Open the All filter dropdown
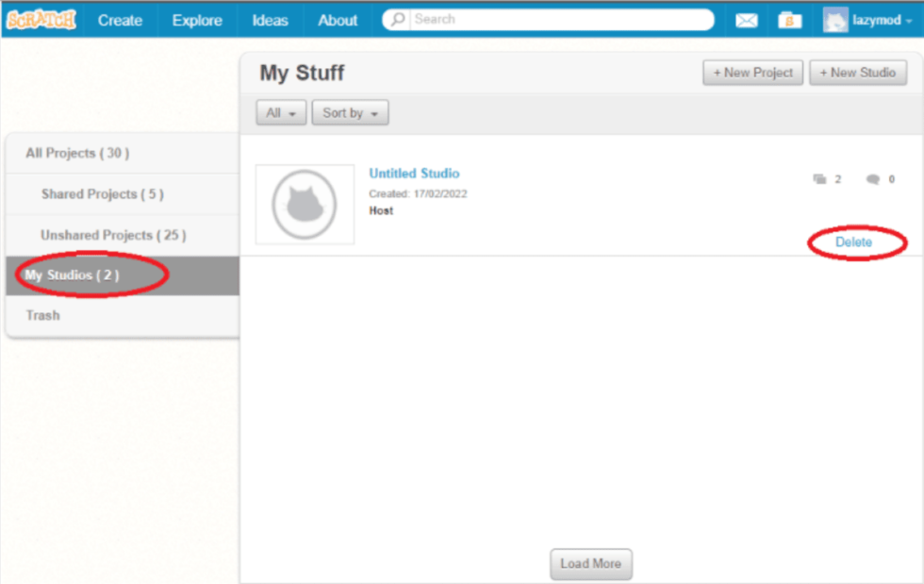The height and width of the screenshot is (584, 924). (x=280, y=112)
